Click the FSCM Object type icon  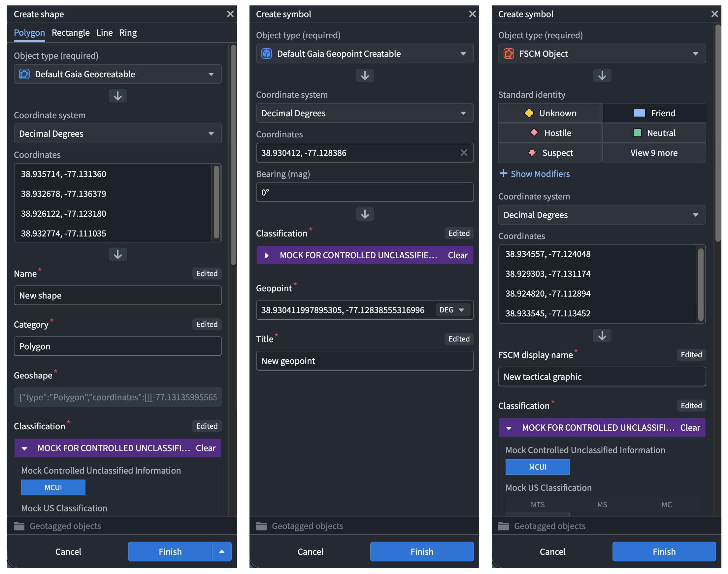click(509, 54)
